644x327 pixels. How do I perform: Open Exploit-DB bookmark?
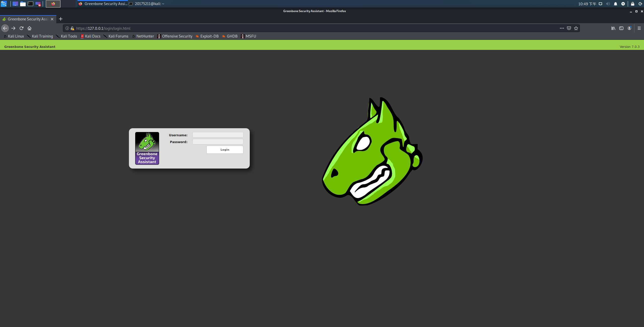[207, 36]
